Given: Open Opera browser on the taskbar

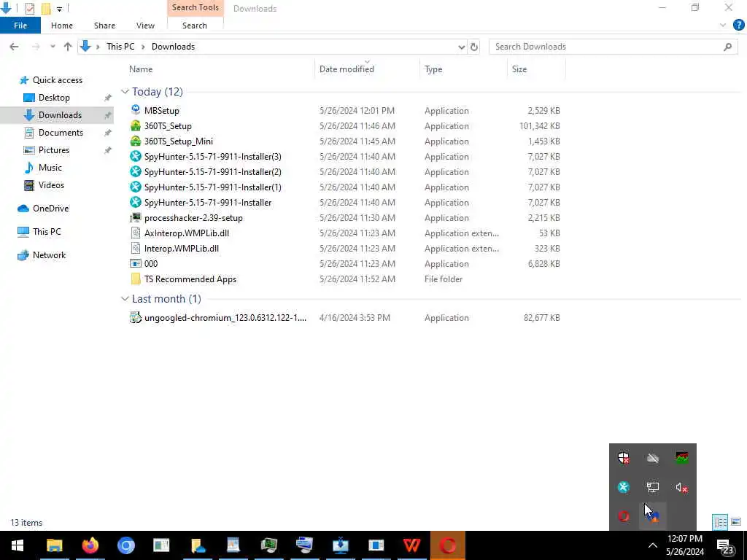Looking at the screenshot, I should pos(447,545).
